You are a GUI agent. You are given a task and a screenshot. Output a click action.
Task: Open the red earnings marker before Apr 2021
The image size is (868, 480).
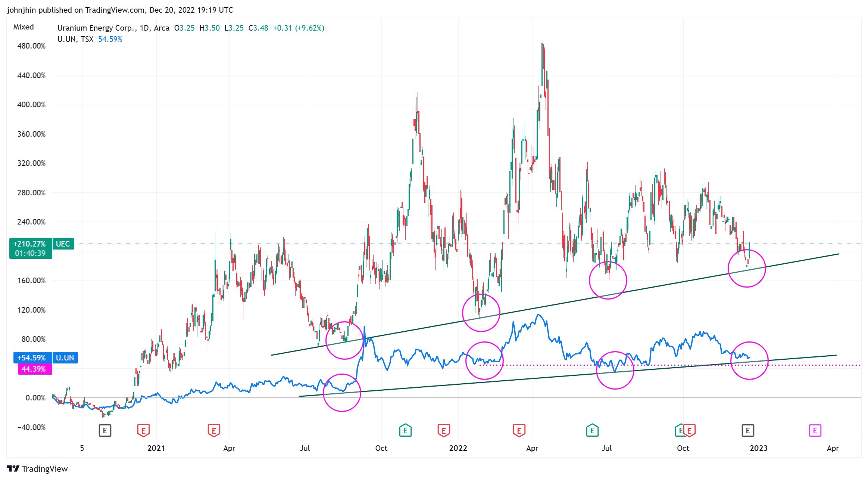pos(214,430)
